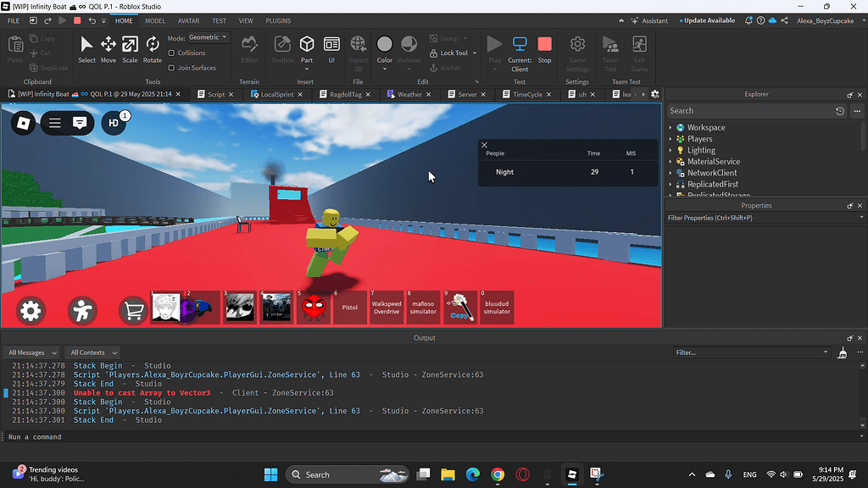Open the Geometric mode dropdown
Viewport: 868px width, 488px height.
[x=209, y=37]
